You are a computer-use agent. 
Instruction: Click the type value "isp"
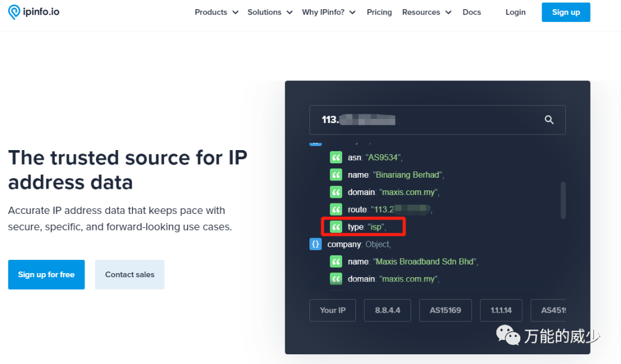pyautogui.click(x=377, y=227)
